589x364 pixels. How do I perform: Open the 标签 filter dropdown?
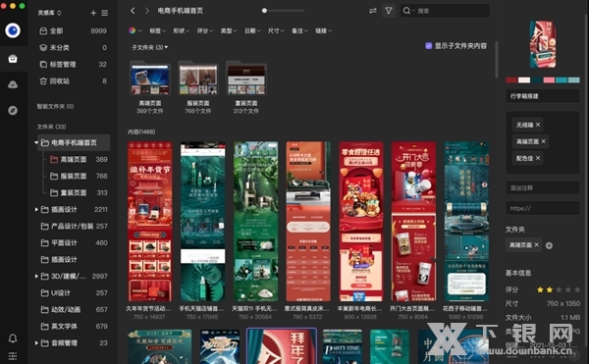pyautogui.click(x=158, y=30)
